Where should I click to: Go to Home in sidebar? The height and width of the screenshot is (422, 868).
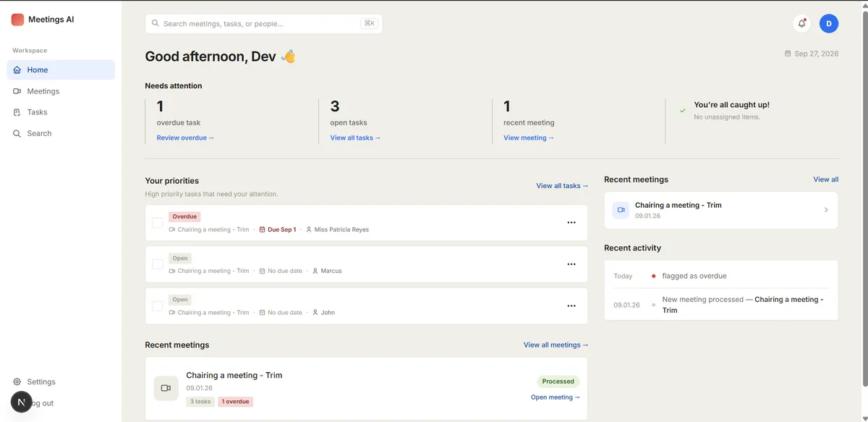(x=61, y=70)
